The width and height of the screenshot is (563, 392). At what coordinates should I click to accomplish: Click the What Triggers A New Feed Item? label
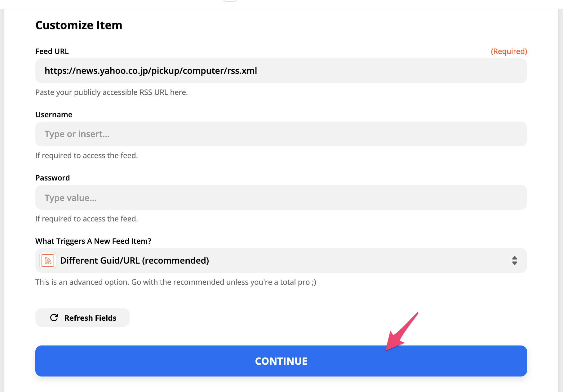click(93, 241)
